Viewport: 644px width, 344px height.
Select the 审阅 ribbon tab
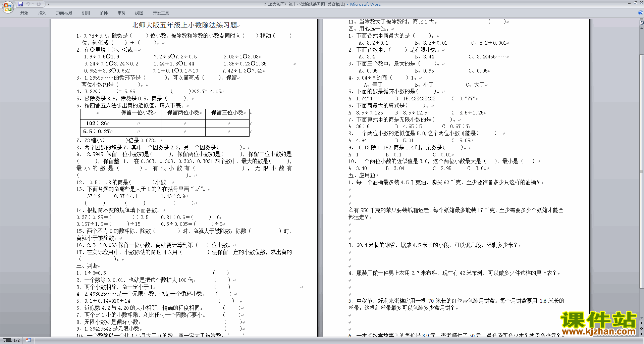click(x=121, y=13)
